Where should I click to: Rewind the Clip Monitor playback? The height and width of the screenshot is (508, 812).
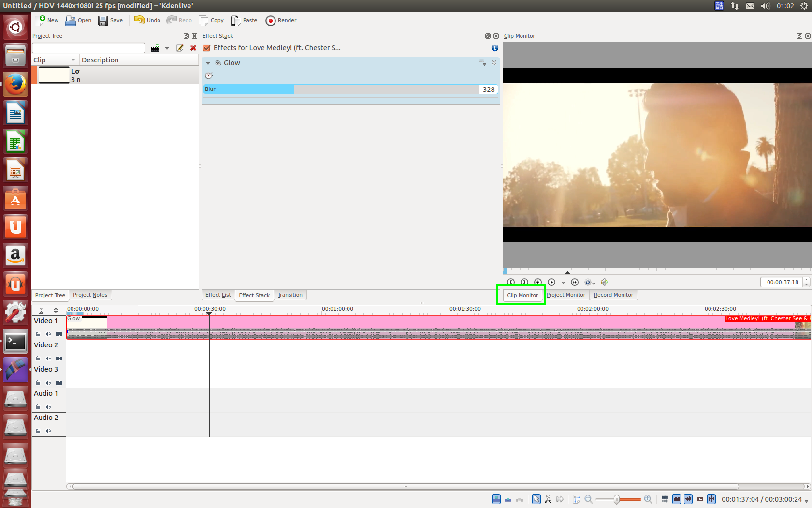pyautogui.click(x=538, y=282)
